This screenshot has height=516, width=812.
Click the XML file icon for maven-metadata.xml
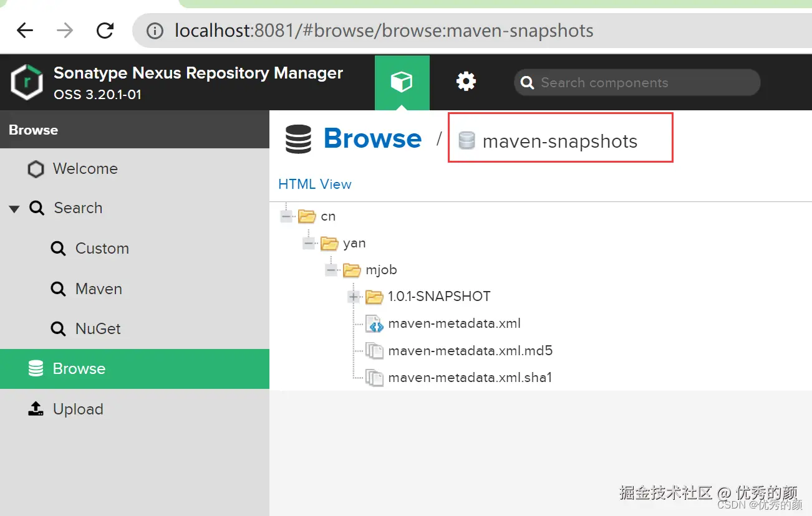coord(374,323)
